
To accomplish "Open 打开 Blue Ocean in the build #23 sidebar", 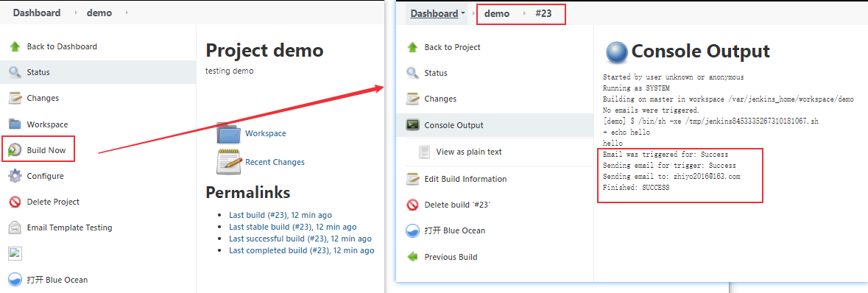I will tap(455, 231).
